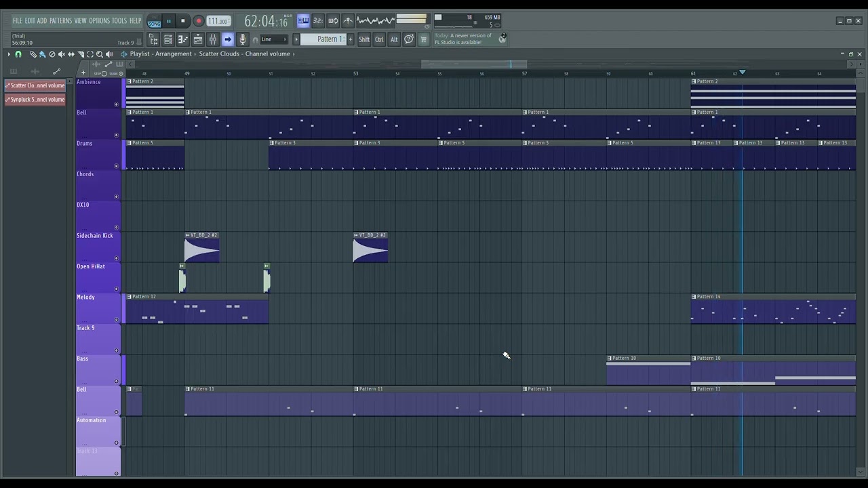868x488 pixels.
Task: Open the HELP menu
Action: [x=135, y=20]
